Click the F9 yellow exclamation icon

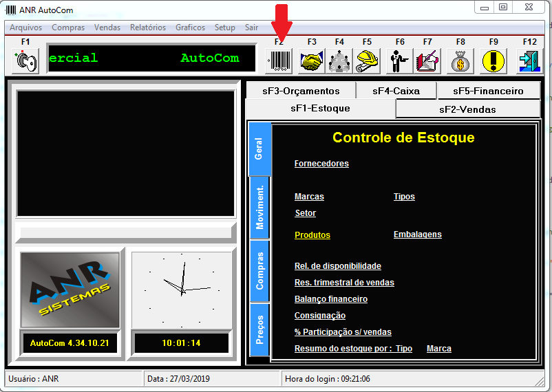point(493,61)
